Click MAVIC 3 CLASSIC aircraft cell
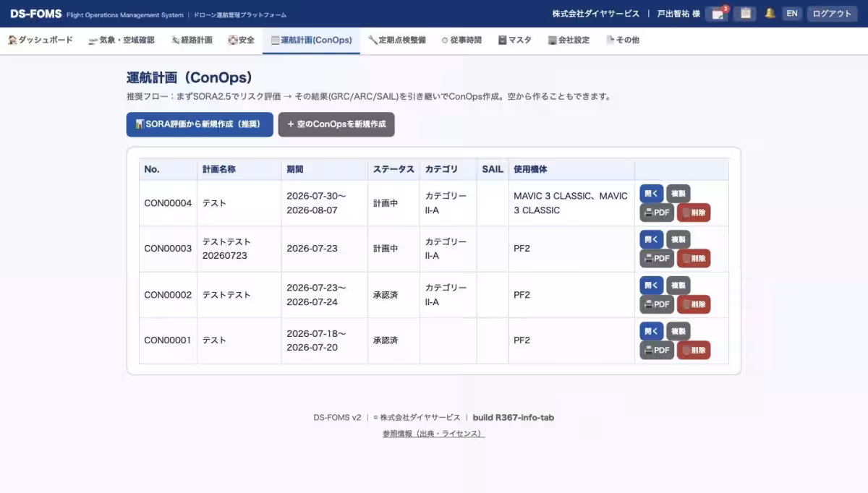The width and height of the screenshot is (868, 493). click(571, 203)
